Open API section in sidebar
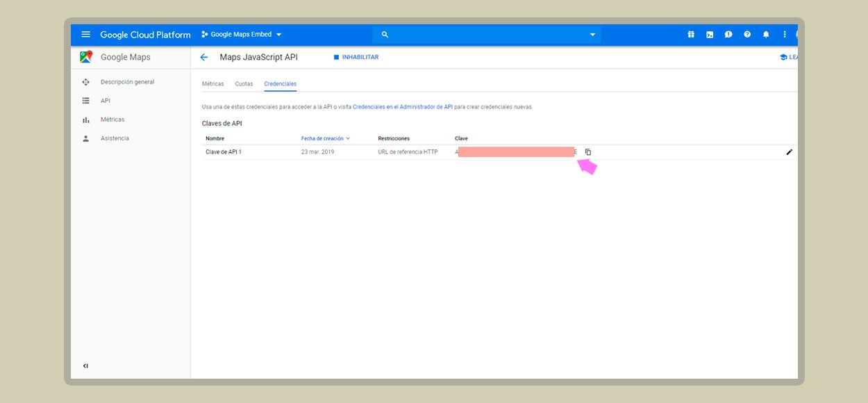The height and width of the screenshot is (403, 868). click(x=106, y=101)
